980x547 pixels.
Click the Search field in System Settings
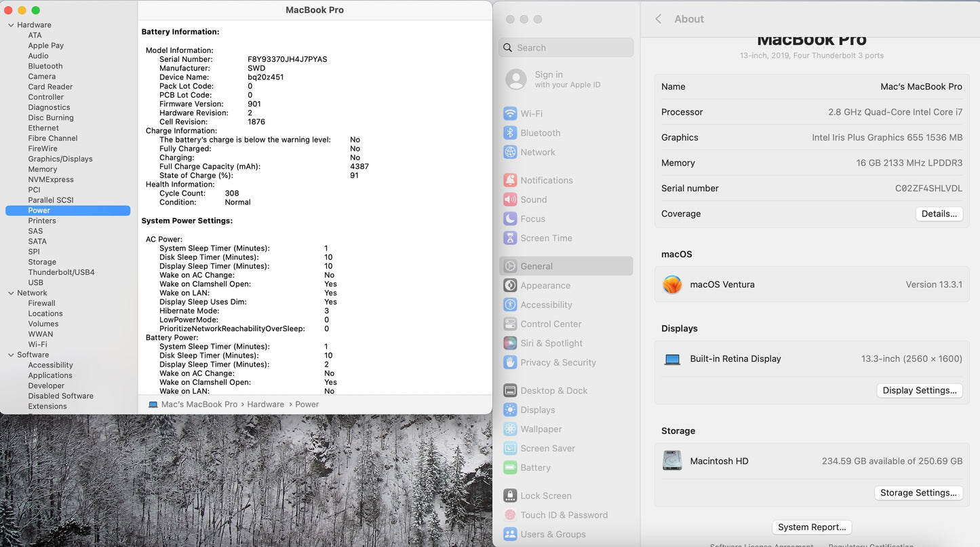coord(566,48)
